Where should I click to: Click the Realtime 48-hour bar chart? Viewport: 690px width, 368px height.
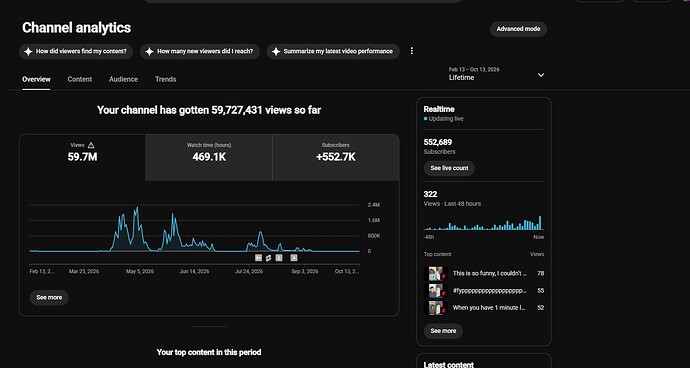(x=484, y=222)
